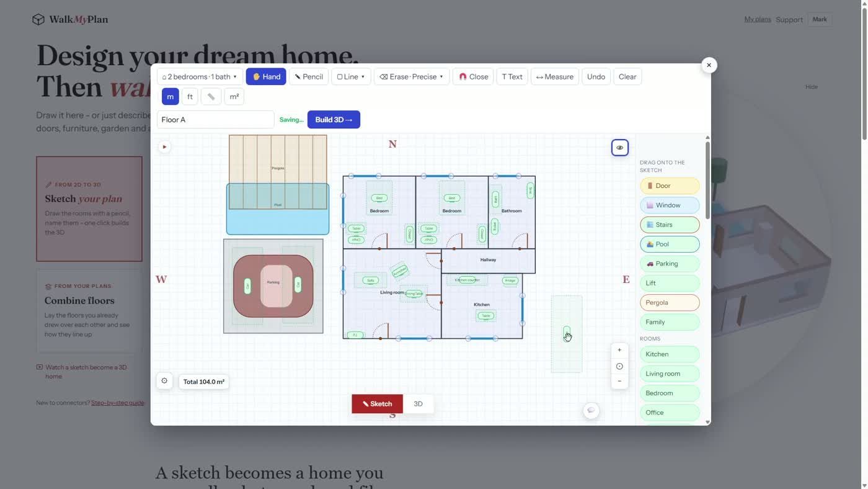Image resolution: width=868 pixels, height=489 pixels.
Task: Activate the Measure tool
Action: pyautogui.click(x=555, y=76)
